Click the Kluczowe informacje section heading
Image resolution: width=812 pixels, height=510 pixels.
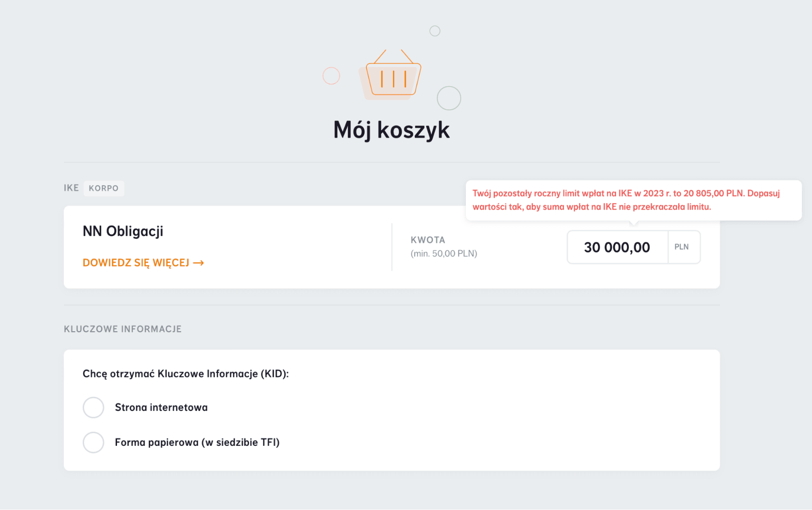[x=123, y=329]
